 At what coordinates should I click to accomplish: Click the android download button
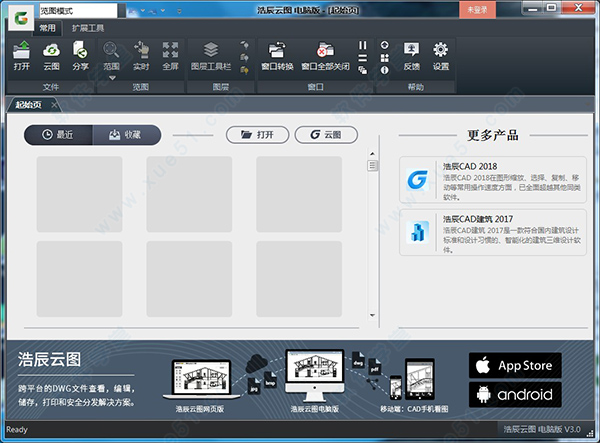pyautogui.click(x=515, y=394)
